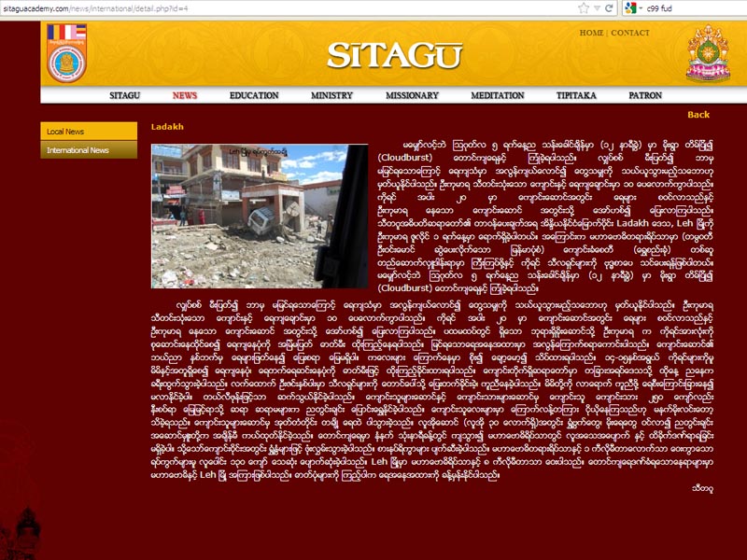Select SITAGU in the navigation menu
Image resolution: width=747 pixels, height=560 pixels.
click(125, 95)
